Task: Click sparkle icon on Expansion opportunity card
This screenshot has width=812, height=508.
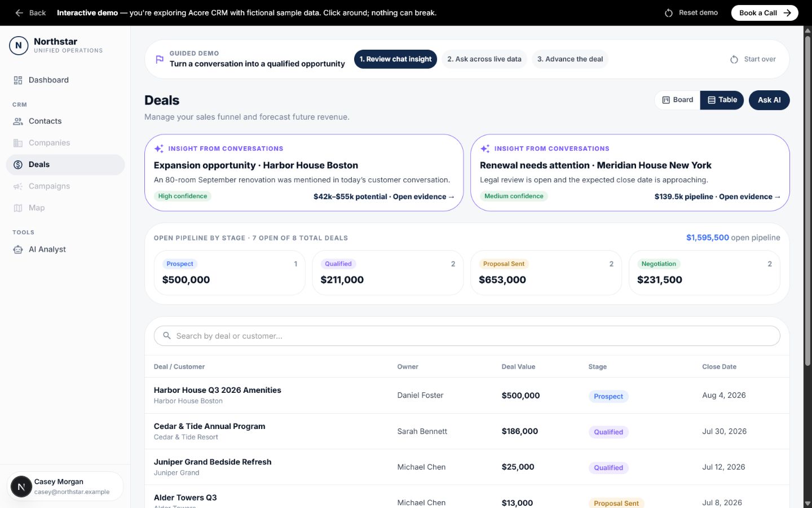Action: point(159,148)
